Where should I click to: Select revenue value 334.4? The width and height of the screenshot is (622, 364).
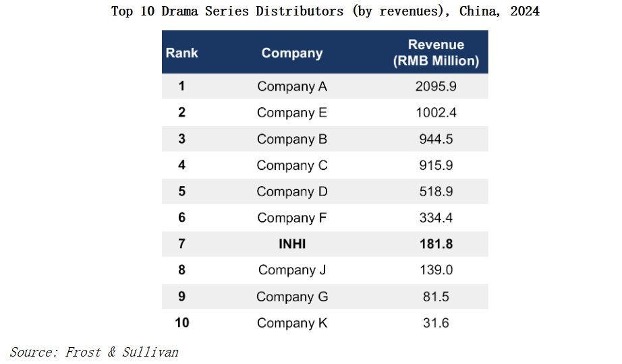pos(436,218)
